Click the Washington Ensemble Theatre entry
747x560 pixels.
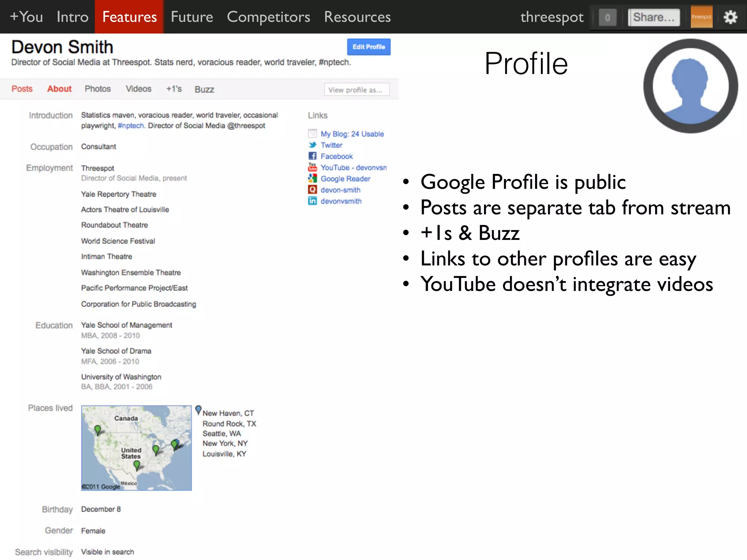131,273
